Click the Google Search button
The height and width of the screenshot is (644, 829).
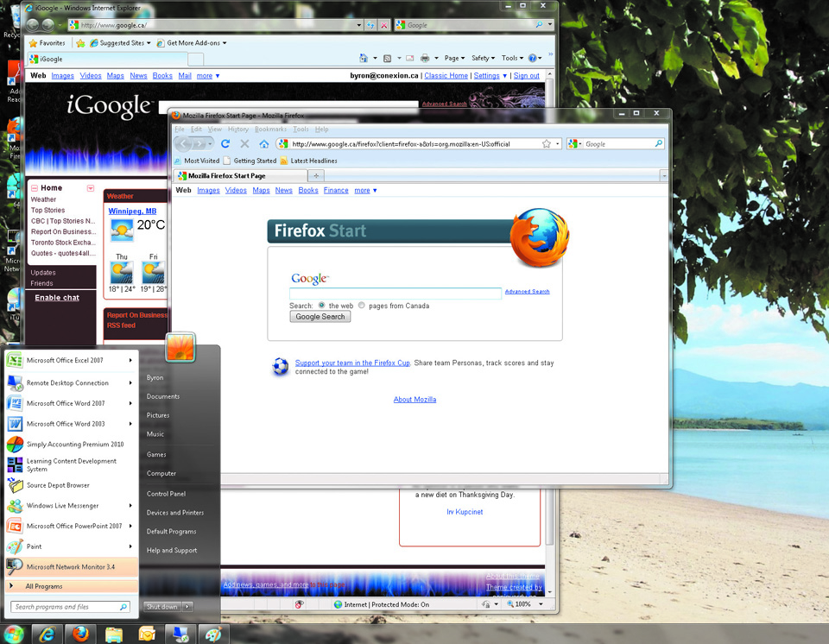(320, 316)
